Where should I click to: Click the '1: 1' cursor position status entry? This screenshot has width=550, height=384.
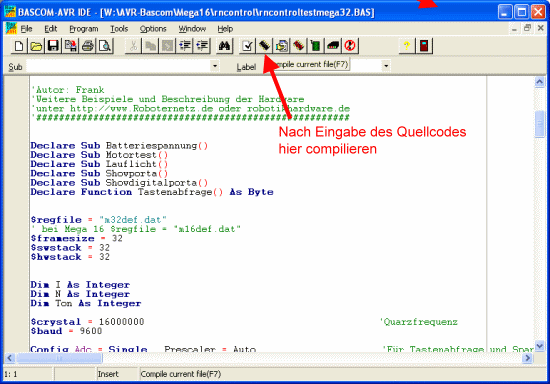point(11,374)
